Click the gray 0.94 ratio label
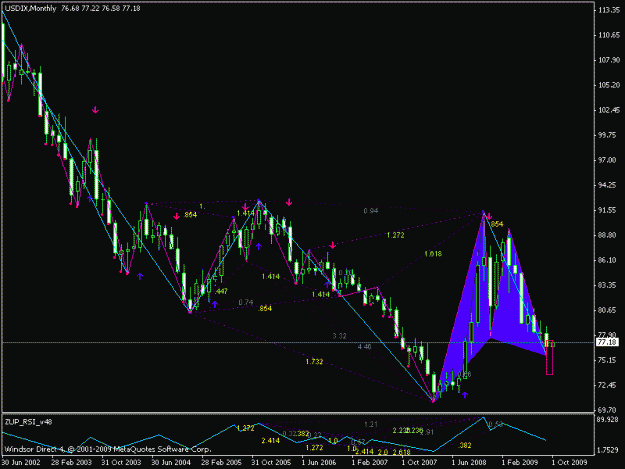Image resolution: width=625 pixels, height=469 pixels. point(371,211)
